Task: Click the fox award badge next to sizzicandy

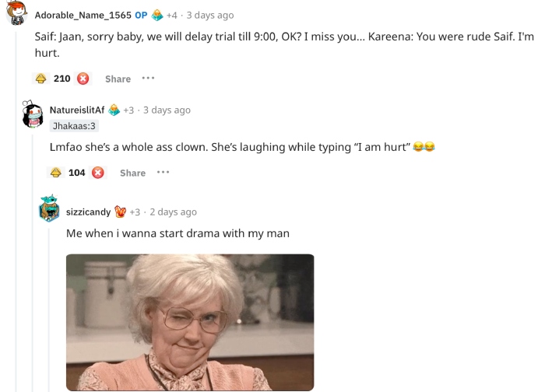Action: tap(120, 212)
